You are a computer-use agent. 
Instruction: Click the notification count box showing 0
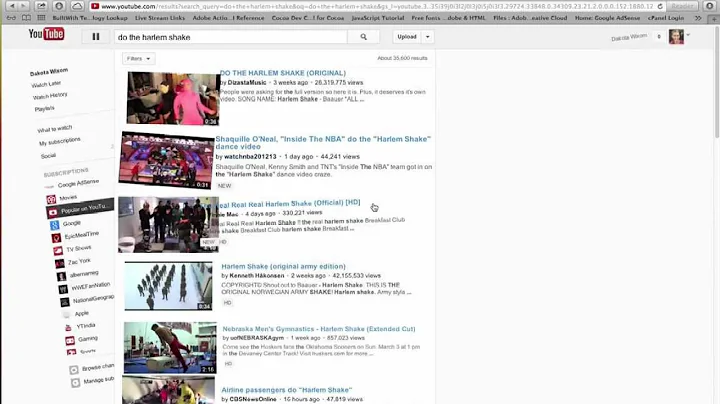pyautogui.click(x=658, y=37)
